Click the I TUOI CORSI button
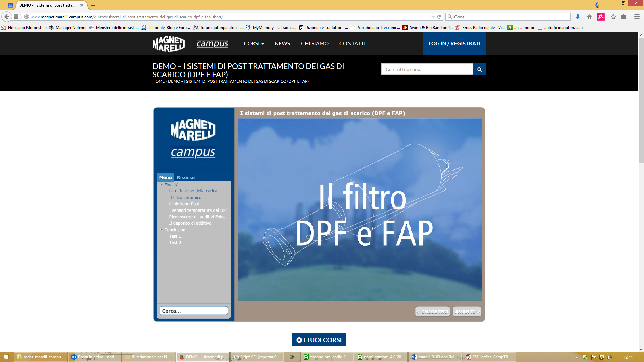The height and width of the screenshot is (362, 644). pyautogui.click(x=319, y=340)
